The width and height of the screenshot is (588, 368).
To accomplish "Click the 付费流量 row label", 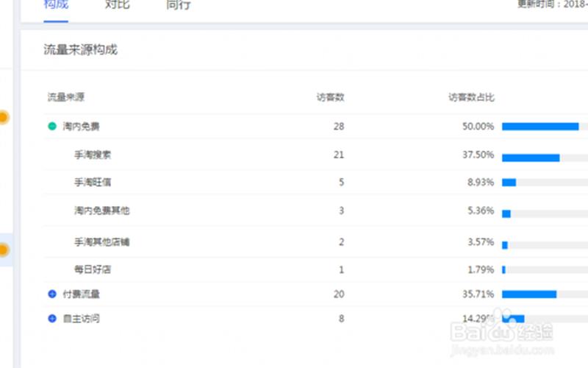I will (81, 294).
